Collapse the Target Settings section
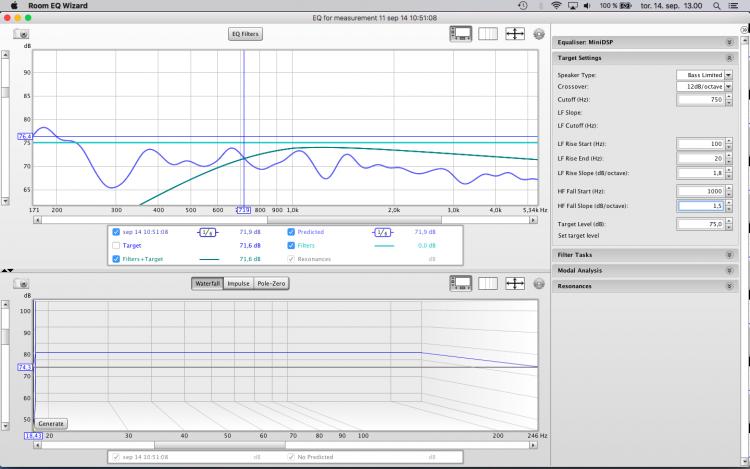750x469 pixels. coord(729,58)
